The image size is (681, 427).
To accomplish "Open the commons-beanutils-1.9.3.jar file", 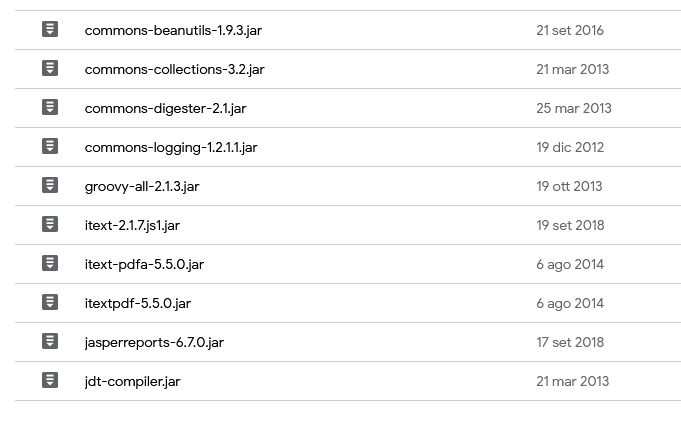I will (173, 30).
